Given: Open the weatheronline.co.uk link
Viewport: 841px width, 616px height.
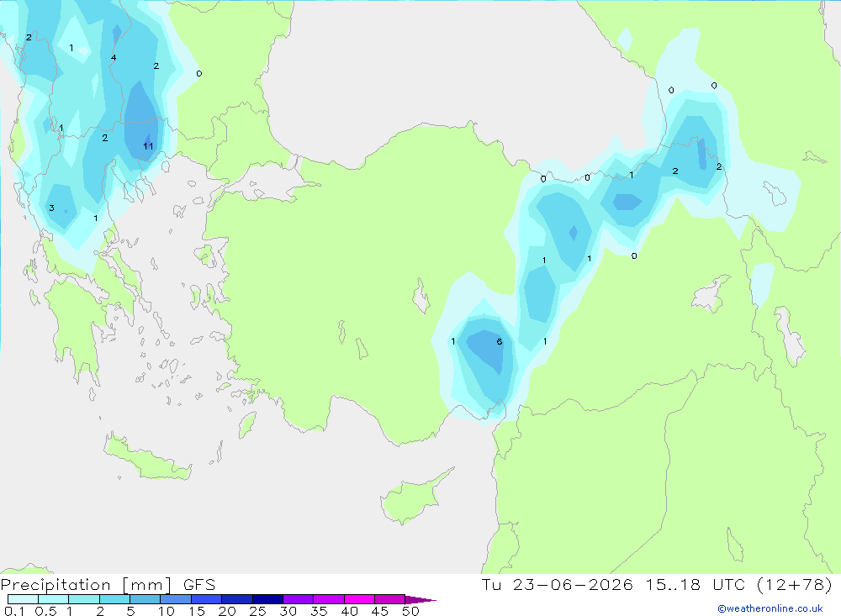Looking at the screenshot, I should coord(770,608).
